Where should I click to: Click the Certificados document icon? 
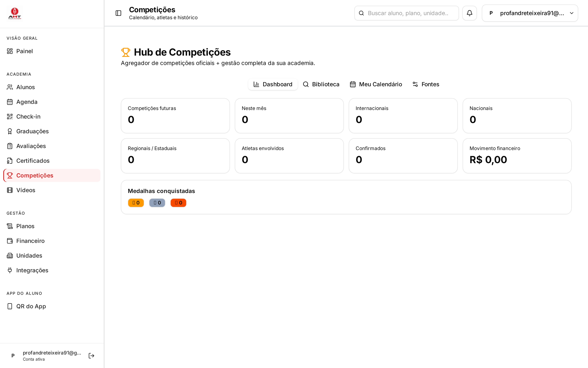(x=10, y=161)
